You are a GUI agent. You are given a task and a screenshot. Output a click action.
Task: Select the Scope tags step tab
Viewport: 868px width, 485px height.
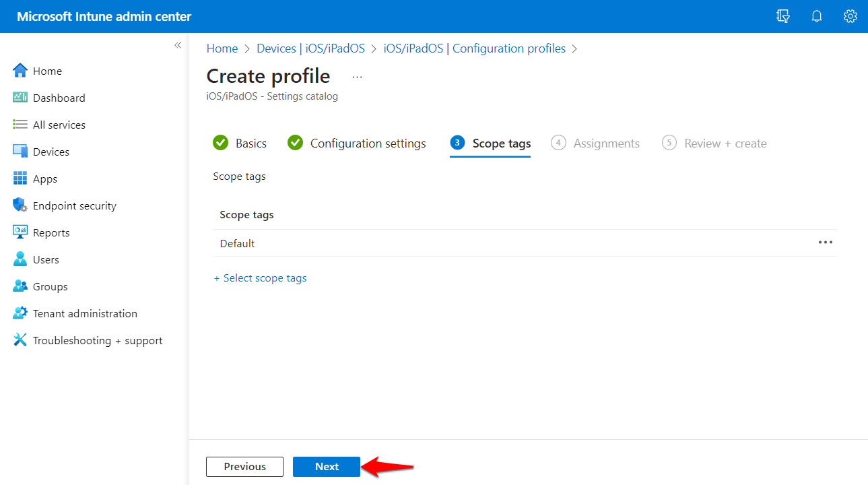coord(490,143)
